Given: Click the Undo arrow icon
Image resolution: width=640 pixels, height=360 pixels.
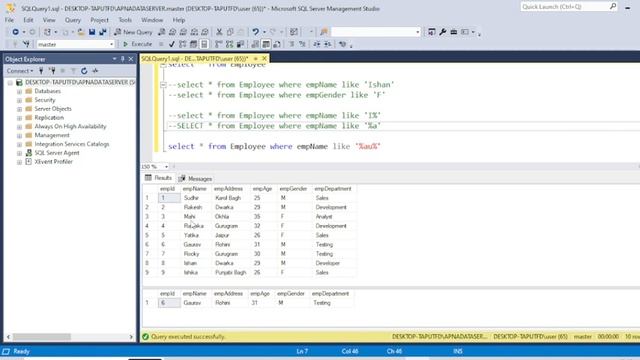Looking at the screenshot, I should point(256,32).
